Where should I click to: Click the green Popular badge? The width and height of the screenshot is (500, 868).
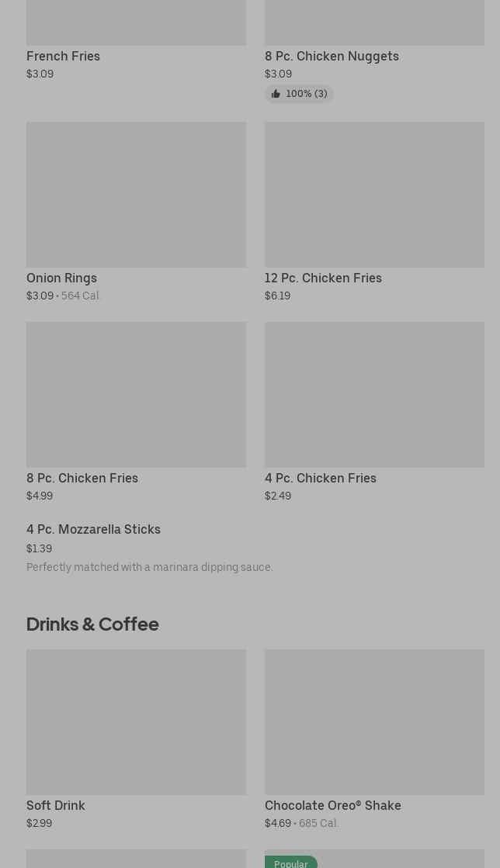[x=290, y=863]
